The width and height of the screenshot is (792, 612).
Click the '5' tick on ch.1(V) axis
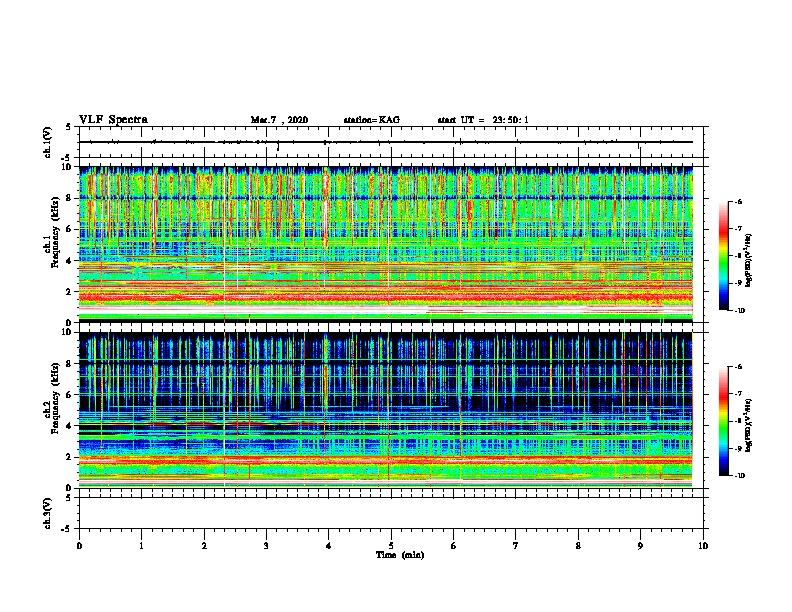tap(69, 127)
